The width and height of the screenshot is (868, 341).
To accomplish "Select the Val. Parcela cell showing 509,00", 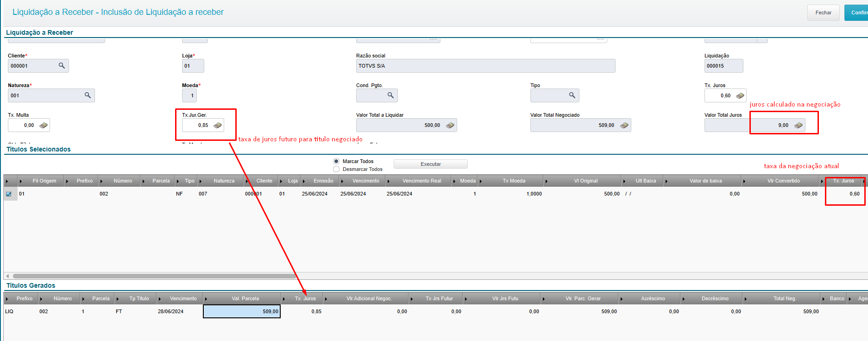I will (x=242, y=311).
